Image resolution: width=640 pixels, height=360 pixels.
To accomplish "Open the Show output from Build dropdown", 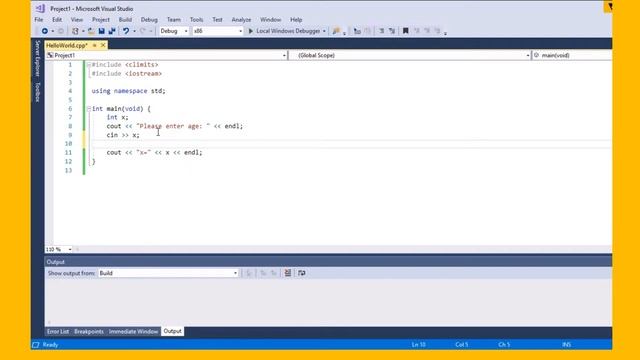I will [235, 273].
